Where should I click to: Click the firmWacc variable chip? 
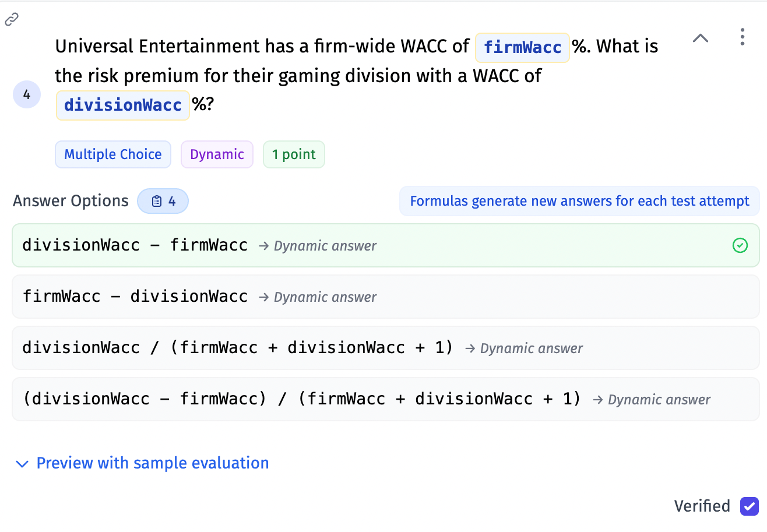point(522,47)
